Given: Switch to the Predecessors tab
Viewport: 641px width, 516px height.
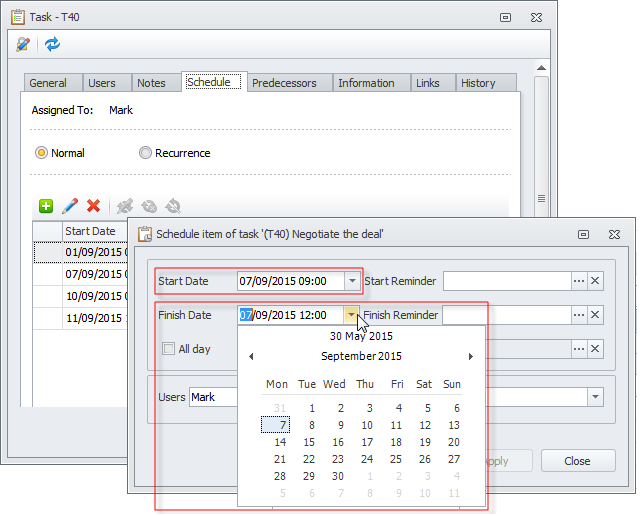Looking at the screenshot, I should tap(284, 83).
